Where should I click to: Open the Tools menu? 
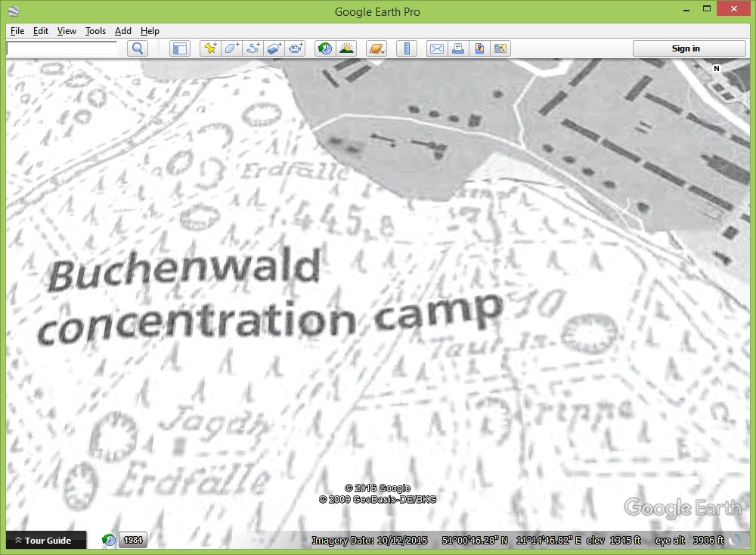tap(95, 31)
